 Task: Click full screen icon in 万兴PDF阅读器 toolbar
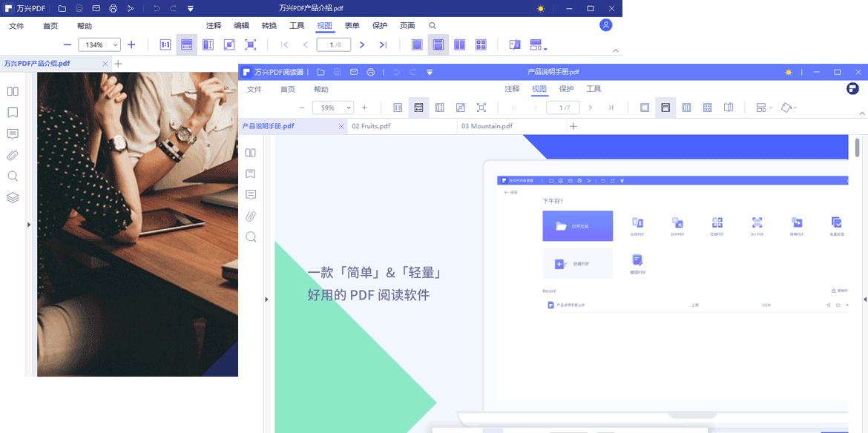coord(481,108)
